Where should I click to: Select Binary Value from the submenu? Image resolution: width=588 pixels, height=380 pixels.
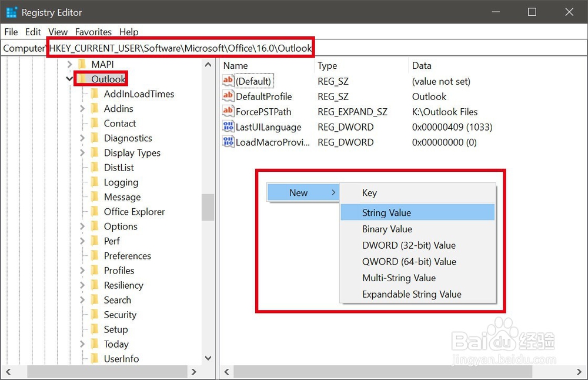[x=417, y=229]
